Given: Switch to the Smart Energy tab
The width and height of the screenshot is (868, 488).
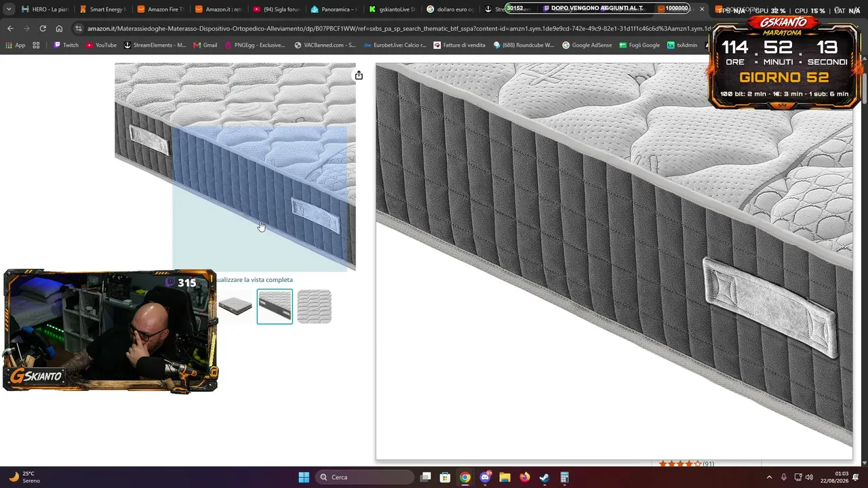Looking at the screenshot, I should pyautogui.click(x=103, y=9).
